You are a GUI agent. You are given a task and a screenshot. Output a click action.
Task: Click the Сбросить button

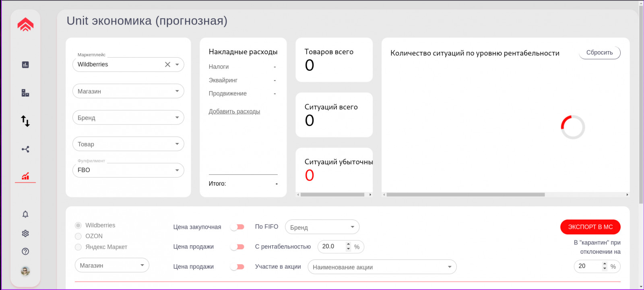(600, 53)
